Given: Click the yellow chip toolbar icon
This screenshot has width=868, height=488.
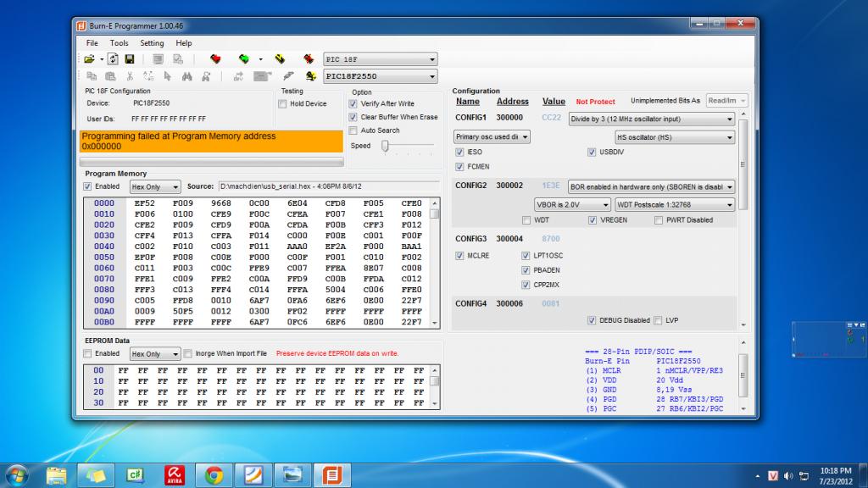Looking at the screenshot, I should click(279, 59).
